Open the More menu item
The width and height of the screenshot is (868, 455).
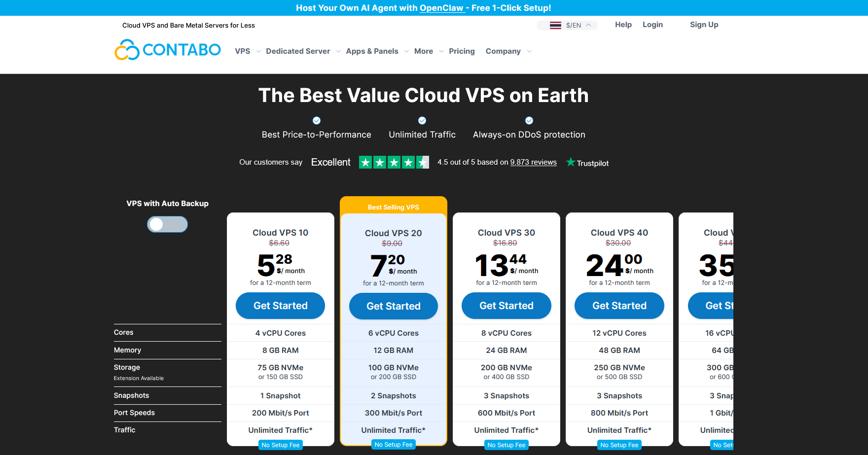click(424, 51)
